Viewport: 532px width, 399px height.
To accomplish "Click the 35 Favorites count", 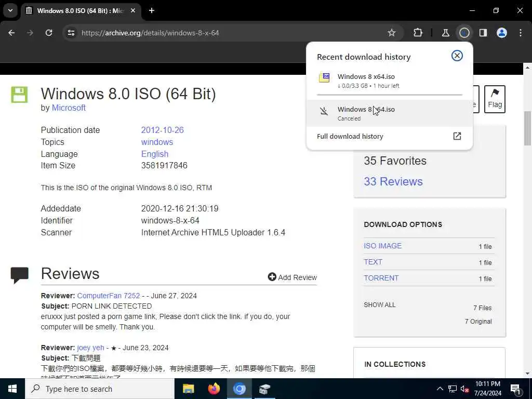I will point(395,161).
